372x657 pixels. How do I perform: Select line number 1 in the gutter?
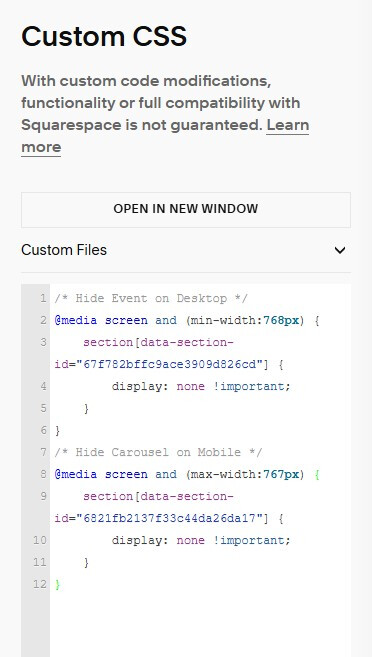pos(42,299)
